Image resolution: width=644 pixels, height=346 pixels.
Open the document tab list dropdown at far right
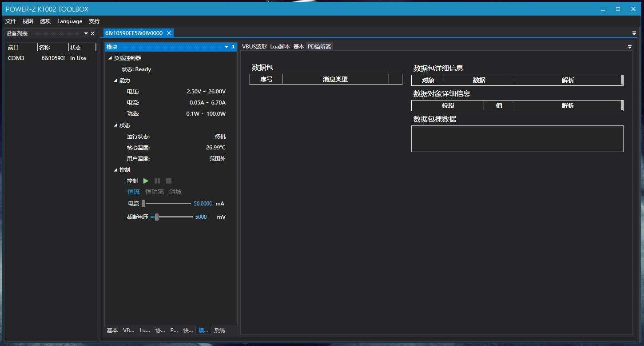[x=634, y=33]
